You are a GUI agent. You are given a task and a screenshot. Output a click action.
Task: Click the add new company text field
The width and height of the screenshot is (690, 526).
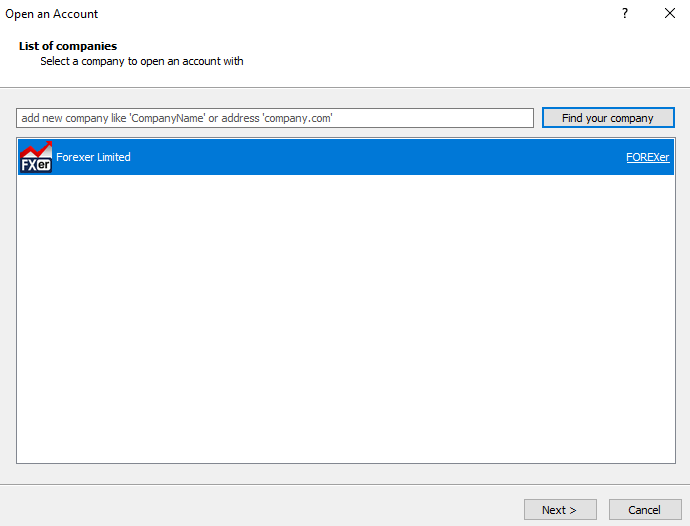[x=275, y=118]
